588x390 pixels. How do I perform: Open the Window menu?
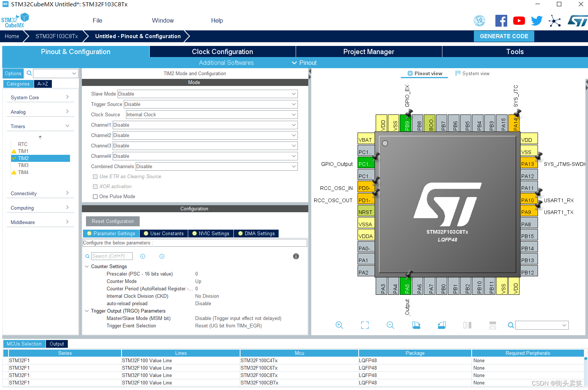point(163,21)
